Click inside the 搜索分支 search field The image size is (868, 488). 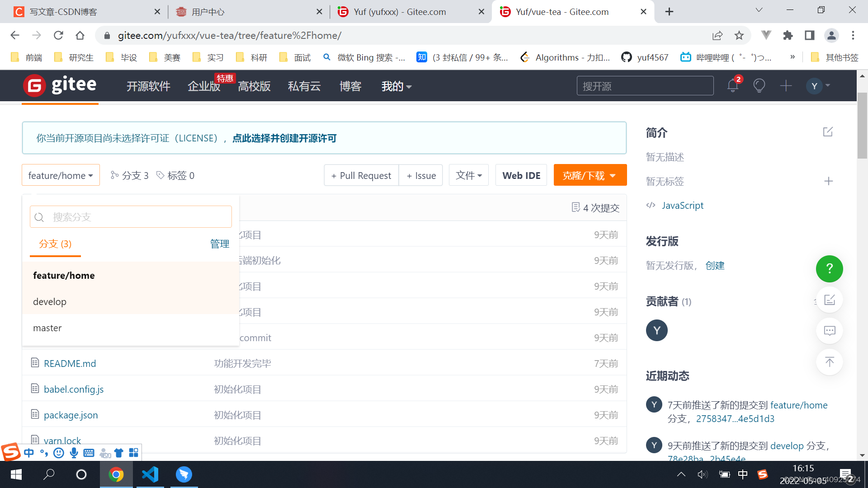coord(131,217)
